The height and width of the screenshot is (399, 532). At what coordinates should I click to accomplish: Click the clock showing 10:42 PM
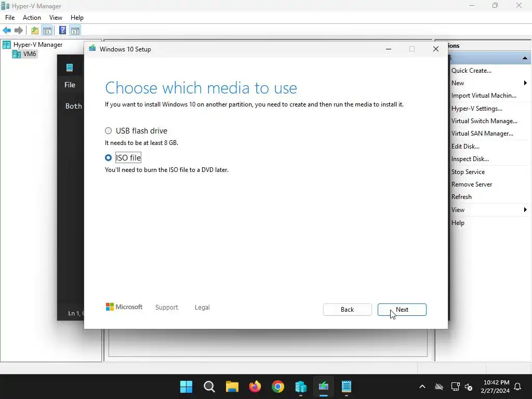coord(496,382)
